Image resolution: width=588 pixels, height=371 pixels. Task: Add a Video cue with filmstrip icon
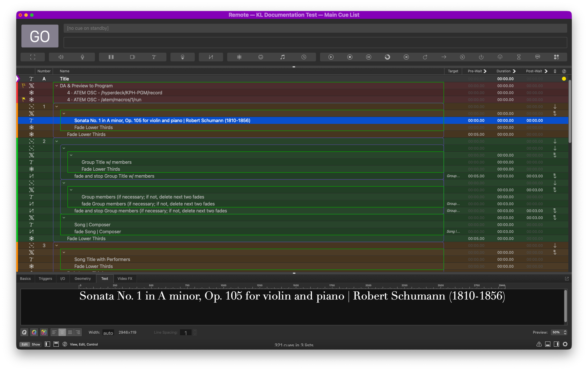pos(111,57)
